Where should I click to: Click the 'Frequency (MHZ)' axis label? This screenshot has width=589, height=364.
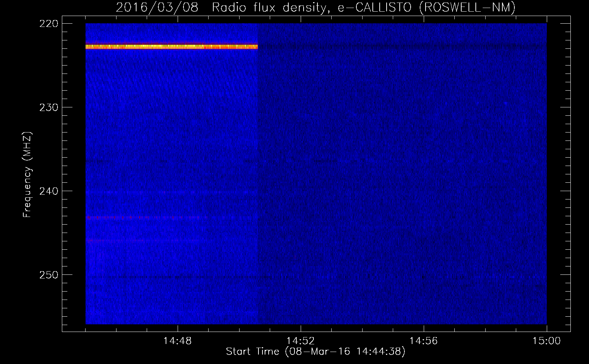(x=27, y=175)
